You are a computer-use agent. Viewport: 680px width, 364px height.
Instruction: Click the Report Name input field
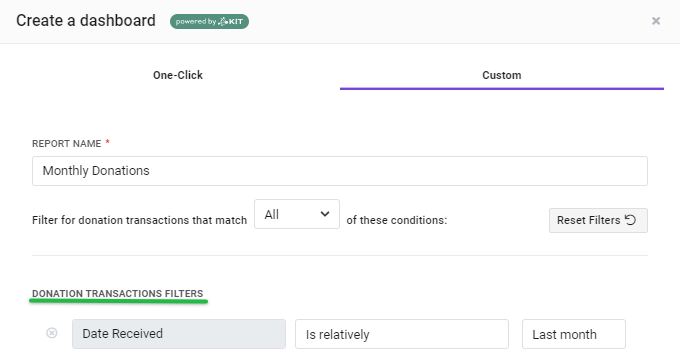coord(340,171)
